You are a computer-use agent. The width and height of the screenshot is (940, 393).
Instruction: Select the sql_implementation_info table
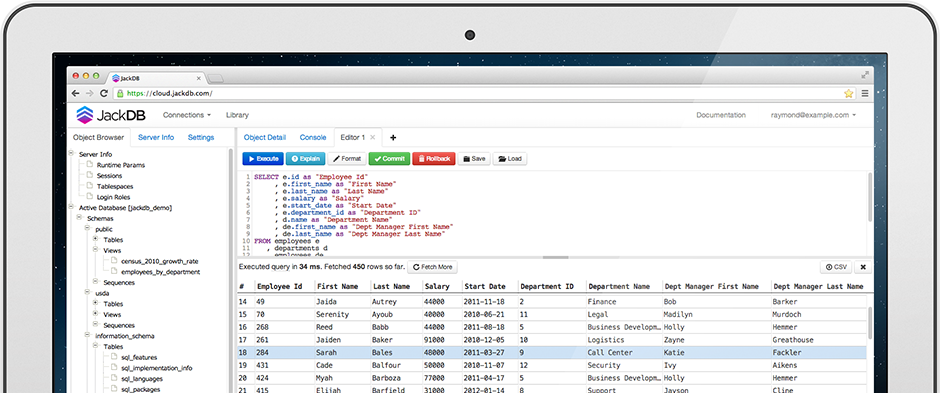point(156,368)
